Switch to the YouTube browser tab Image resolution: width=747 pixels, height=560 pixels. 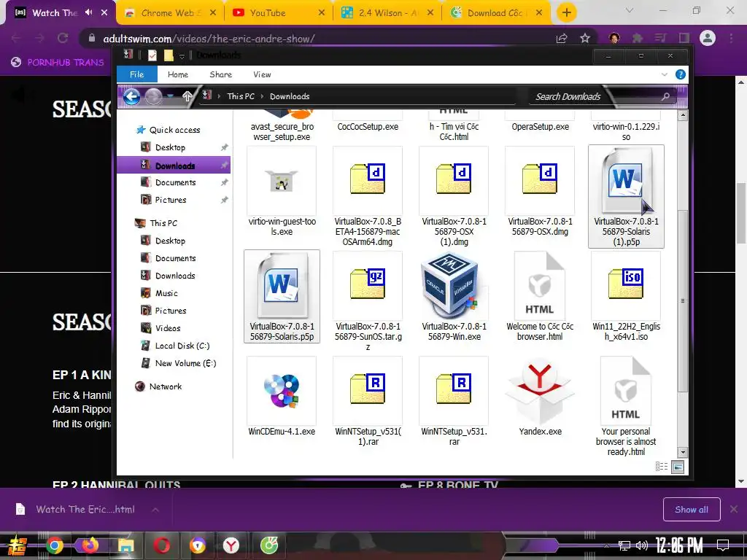tap(279, 13)
